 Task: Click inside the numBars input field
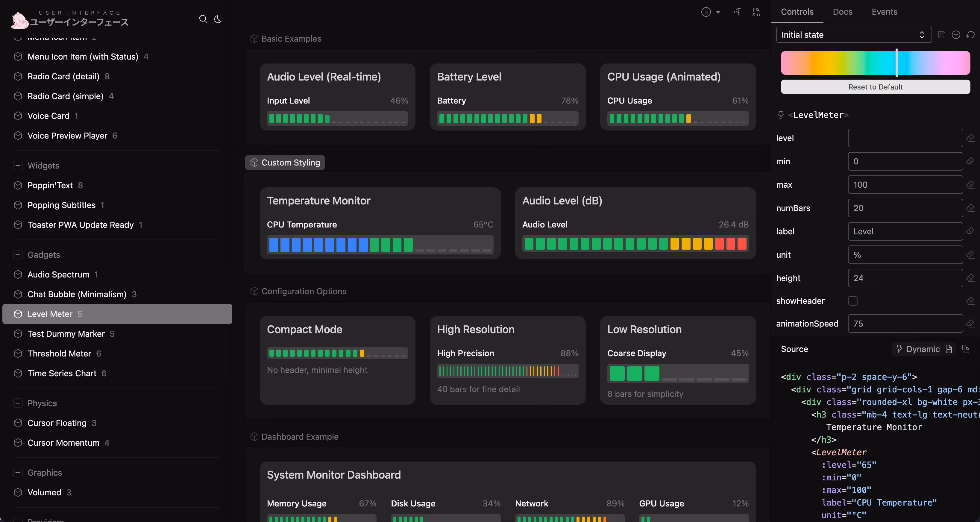click(x=905, y=208)
